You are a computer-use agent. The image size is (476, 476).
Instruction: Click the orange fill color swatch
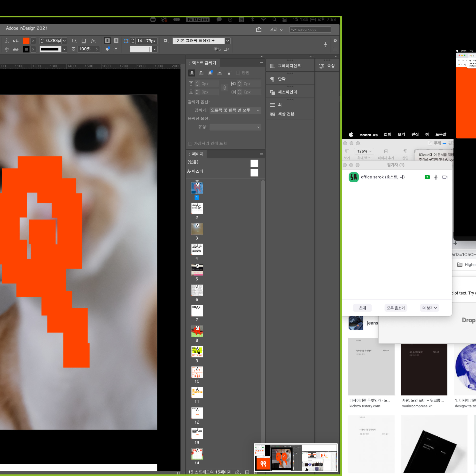click(26, 41)
